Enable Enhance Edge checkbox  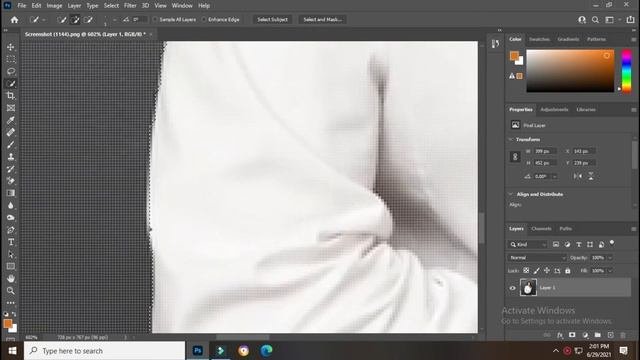[204, 20]
